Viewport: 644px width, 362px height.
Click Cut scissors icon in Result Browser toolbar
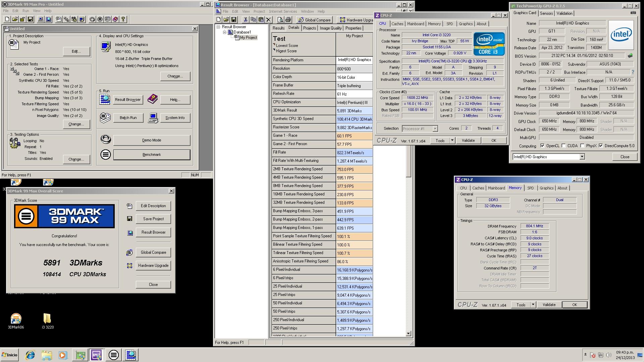[x=246, y=20]
